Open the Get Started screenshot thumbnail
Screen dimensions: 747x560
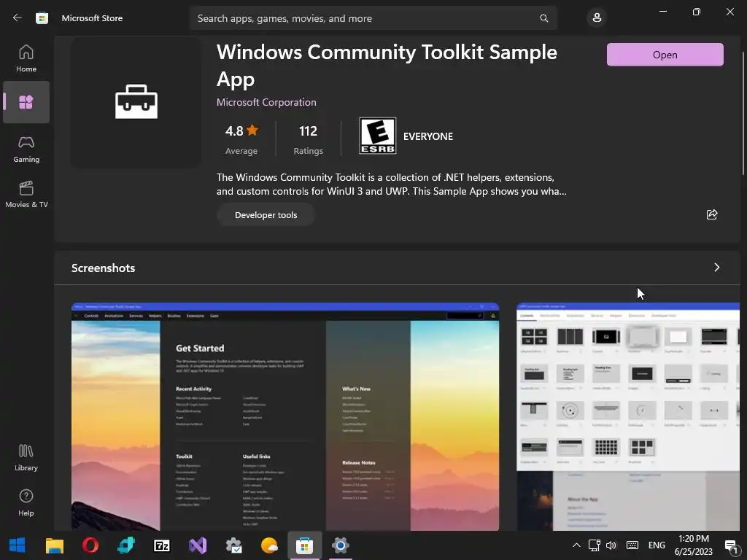pyautogui.click(x=285, y=416)
